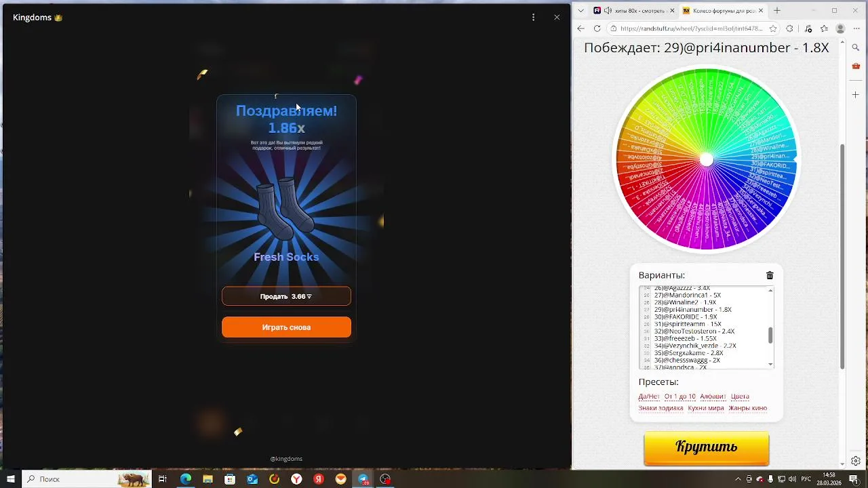The width and height of the screenshot is (868, 488).
Task: Open Telegram from taskbar
Action: (x=363, y=479)
